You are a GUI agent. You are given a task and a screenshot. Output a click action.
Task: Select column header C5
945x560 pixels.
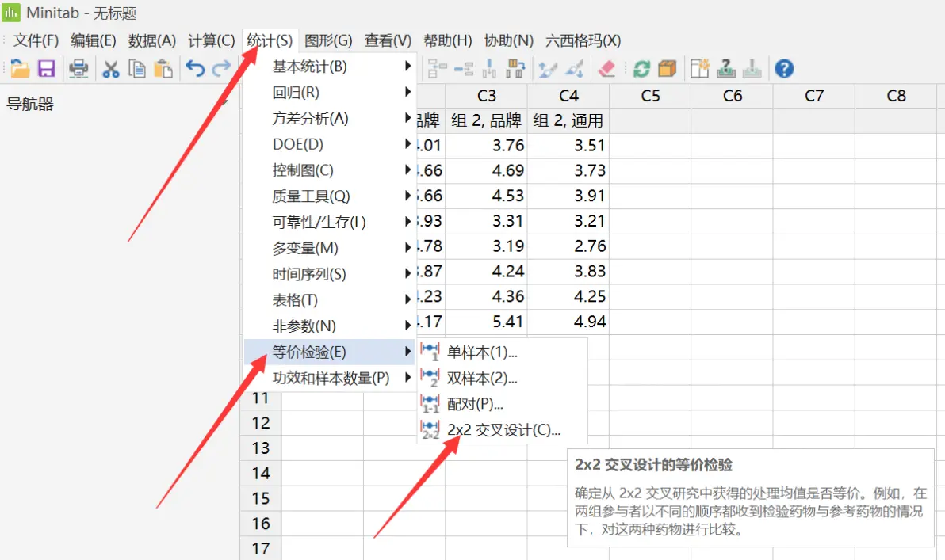(650, 96)
